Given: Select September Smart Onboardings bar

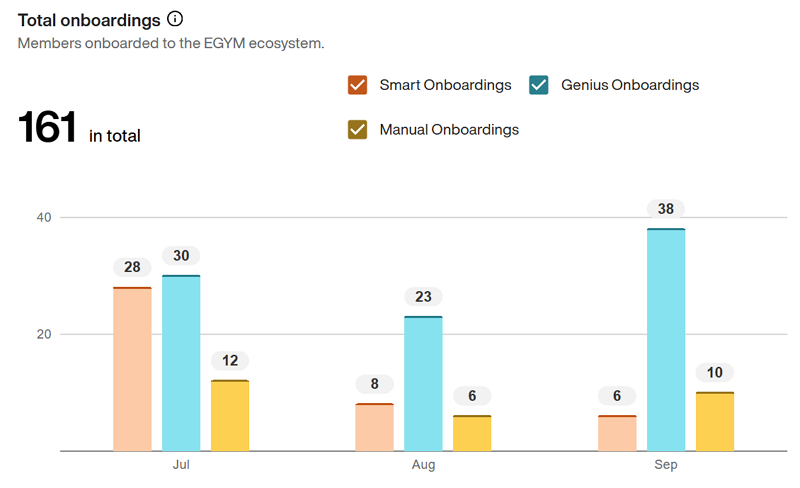Looking at the screenshot, I should tap(617, 432).
